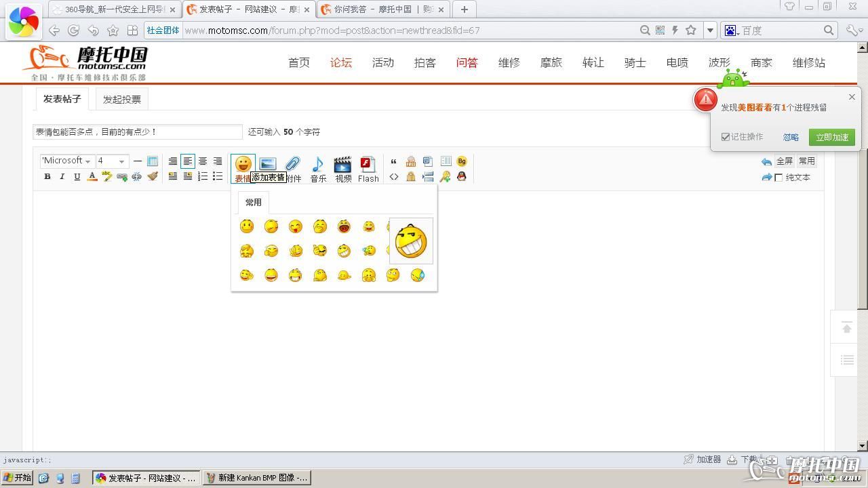Open the font family 'Microsoft dropdown
The width and height of the screenshot is (868, 488).
pyautogui.click(x=66, y=161)
